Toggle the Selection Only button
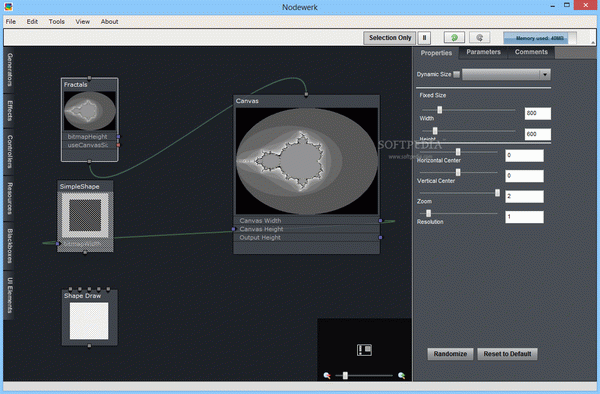Image resolution: width=600 pixels, height=394 pixels. (x=390, y=38)
